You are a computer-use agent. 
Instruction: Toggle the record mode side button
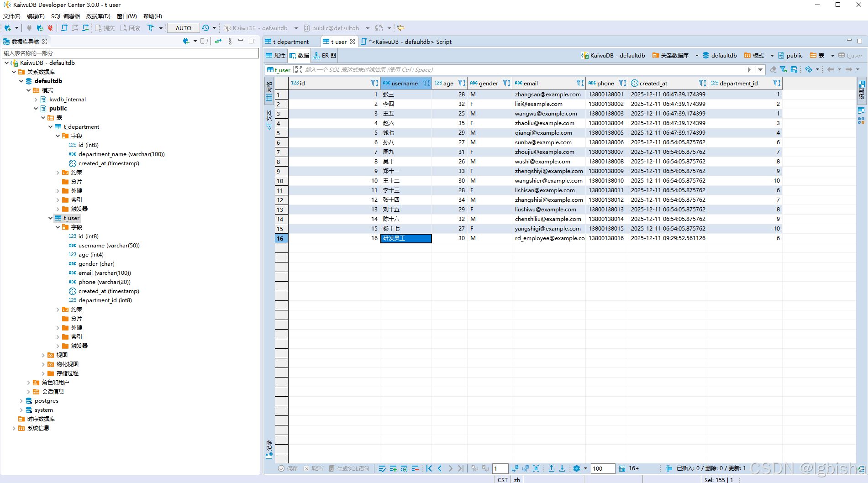[269, 449]
